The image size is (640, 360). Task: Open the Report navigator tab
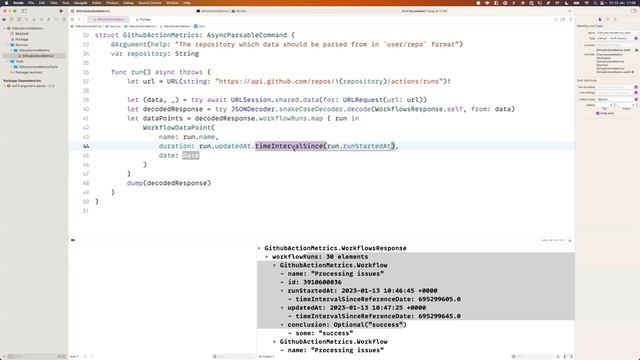pyautogui.click(x=63, y=19)
